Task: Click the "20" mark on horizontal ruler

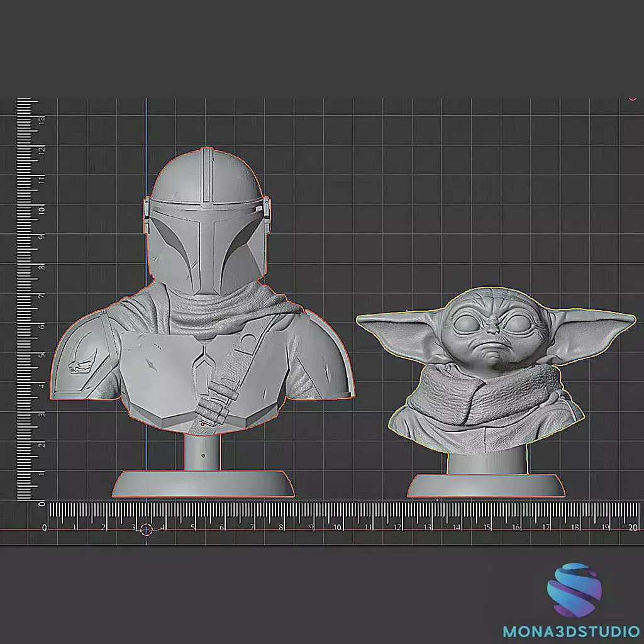Action: click(x=633, y=528)
